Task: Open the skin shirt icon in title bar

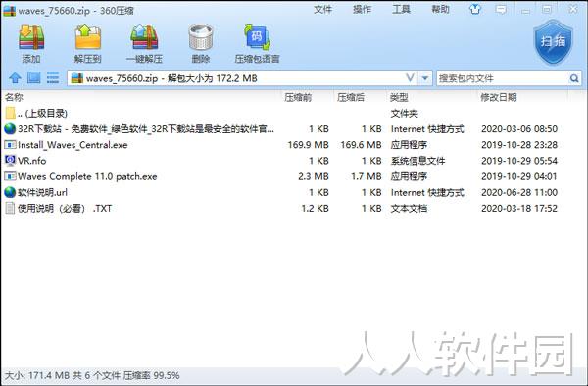Action: click(x=475, y=10)
